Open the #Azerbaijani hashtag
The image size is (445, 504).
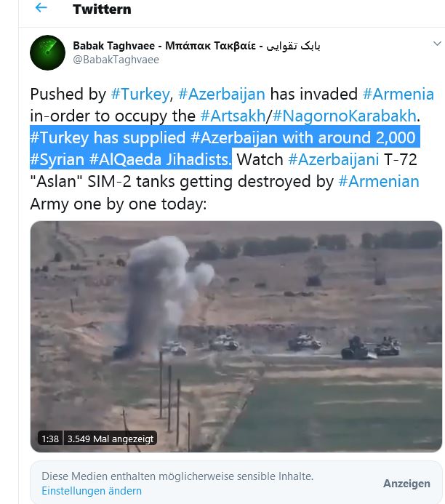[x=334, y=159]
